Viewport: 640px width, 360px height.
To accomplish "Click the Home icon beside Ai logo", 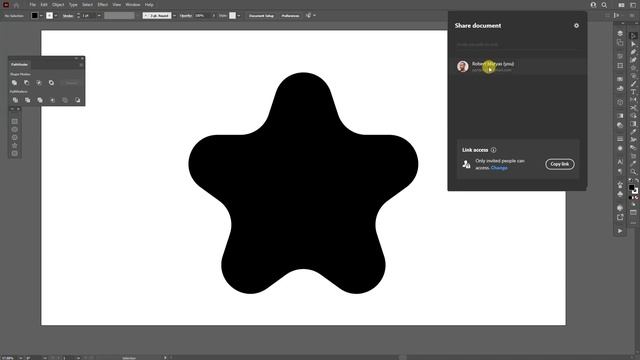I will coord(16,5).
